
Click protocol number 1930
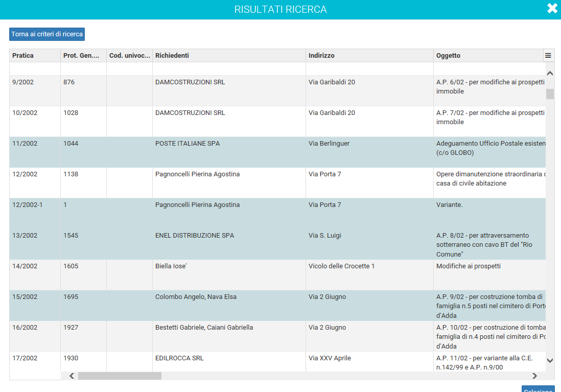click(x=71, y=358)
